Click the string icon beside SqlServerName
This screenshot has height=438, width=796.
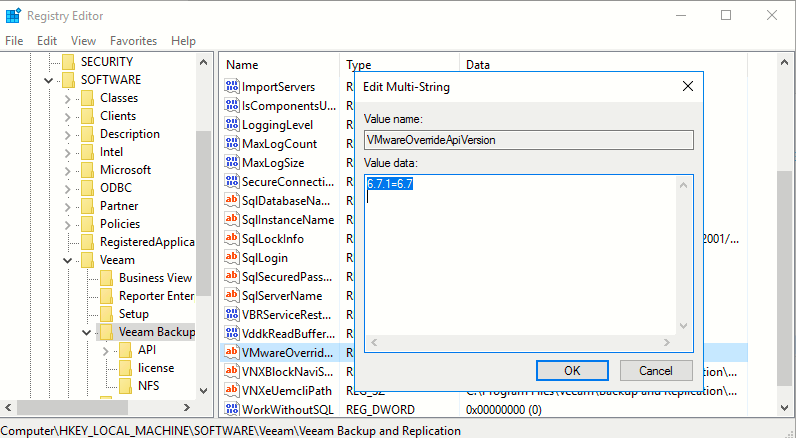tap(231, 295)
